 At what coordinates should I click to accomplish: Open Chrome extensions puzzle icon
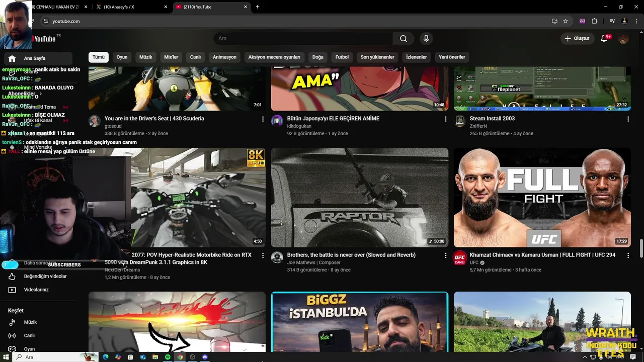[x=595, y=21]
